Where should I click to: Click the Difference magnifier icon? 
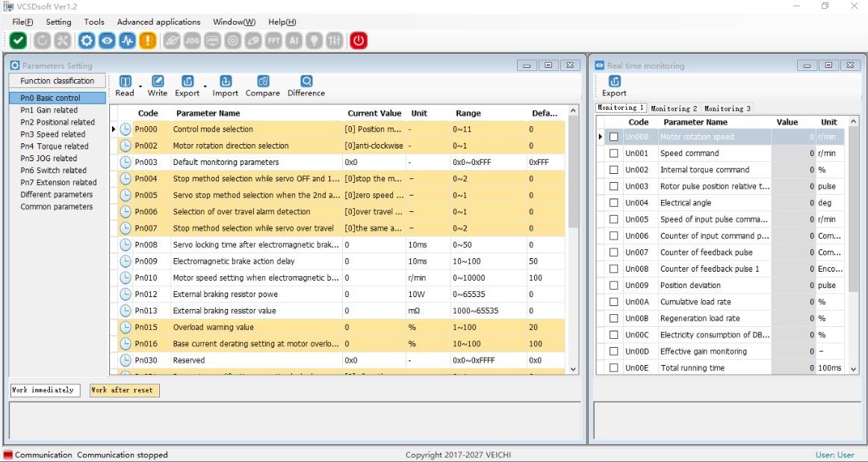(x=306, y=87)
